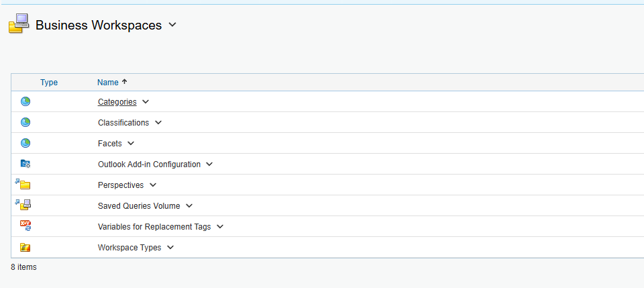Open the Categories link
The image size is (644, 288).
tap(117, 102)
